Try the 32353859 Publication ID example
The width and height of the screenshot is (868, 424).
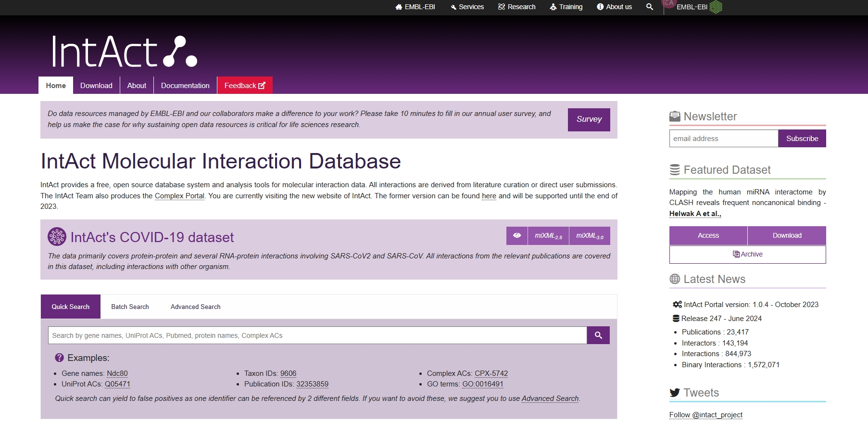coord(313,384)
